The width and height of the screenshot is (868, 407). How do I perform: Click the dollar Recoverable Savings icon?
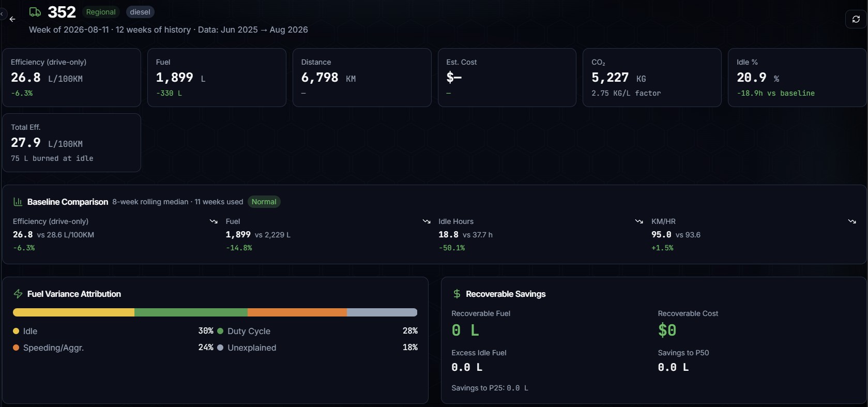tap(456, 294)
